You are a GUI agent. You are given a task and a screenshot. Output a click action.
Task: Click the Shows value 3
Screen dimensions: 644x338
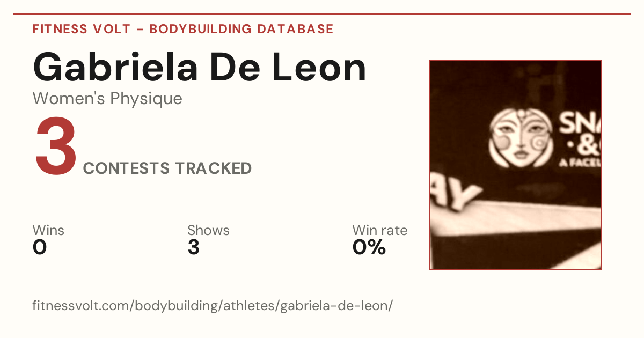[x=194, y=247]
